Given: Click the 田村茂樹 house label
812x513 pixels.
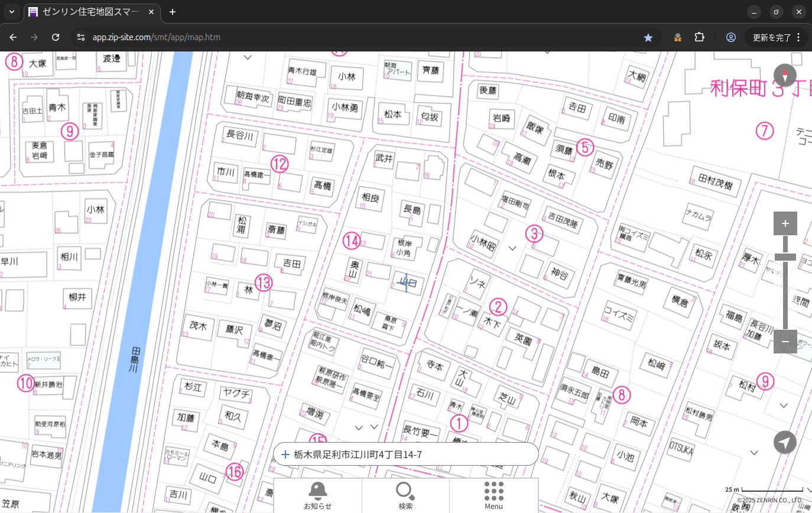Looking at the screenshot, I should [x=715, y=181].
